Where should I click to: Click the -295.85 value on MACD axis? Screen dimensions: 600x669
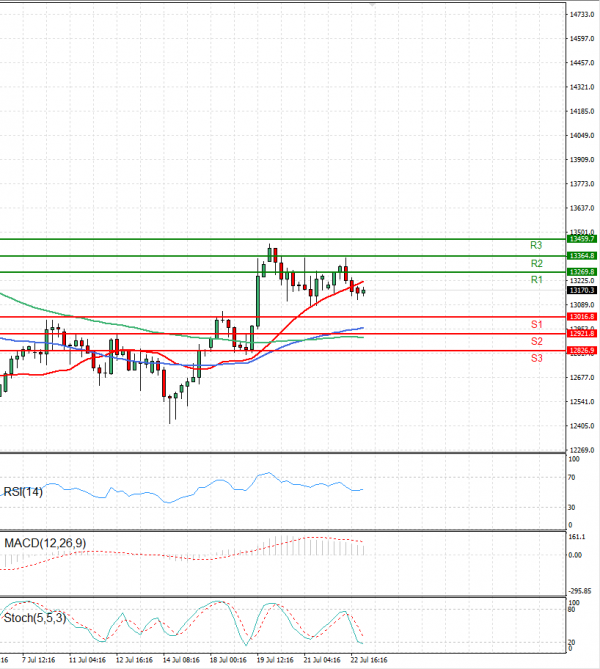[x=580, y=591]
